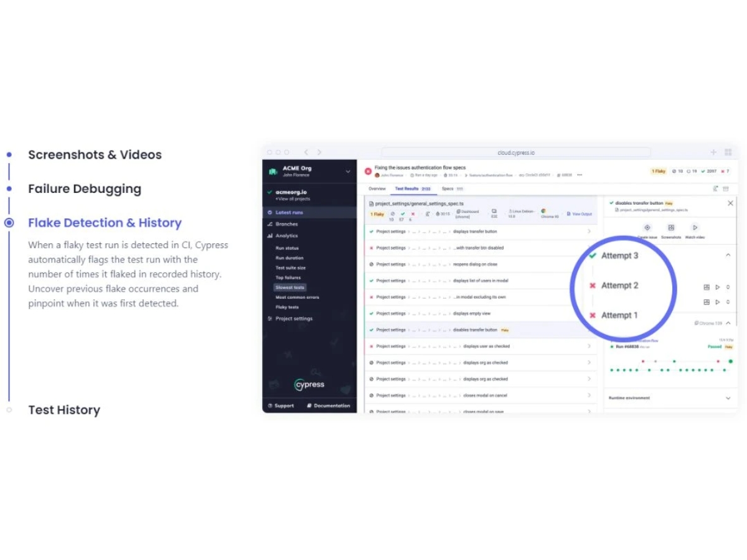Open the Run duration analytics item

pyautogui.click(x=289, y=258)
